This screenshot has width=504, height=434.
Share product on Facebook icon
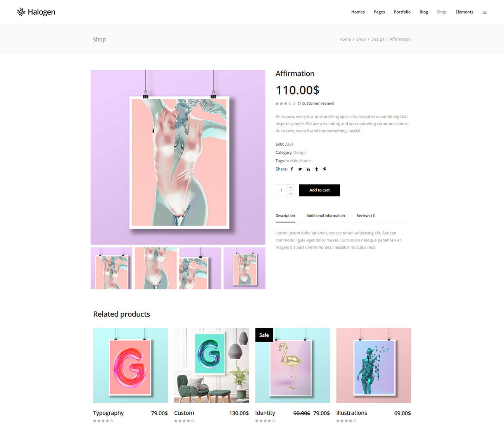pyautogui.click(x=292, y=169)
